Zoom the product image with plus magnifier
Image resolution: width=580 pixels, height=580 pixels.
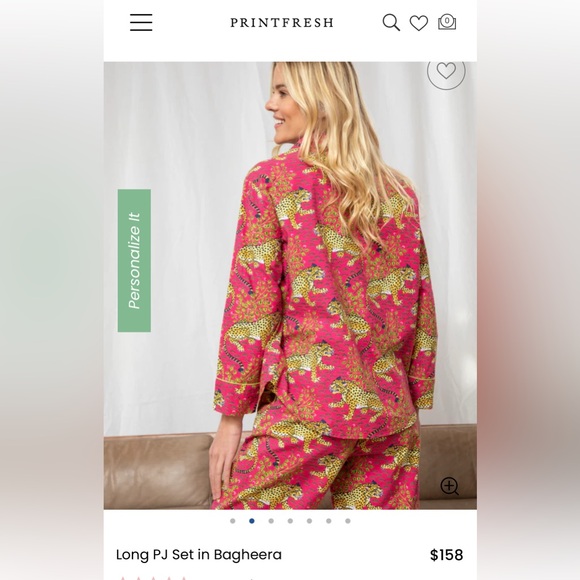[449, 486]
